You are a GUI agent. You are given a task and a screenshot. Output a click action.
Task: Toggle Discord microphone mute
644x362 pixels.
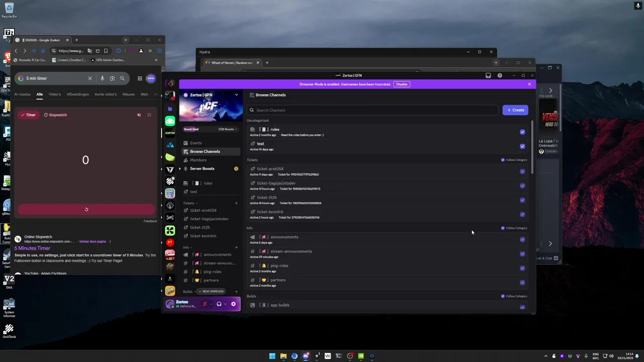point(205,304)
